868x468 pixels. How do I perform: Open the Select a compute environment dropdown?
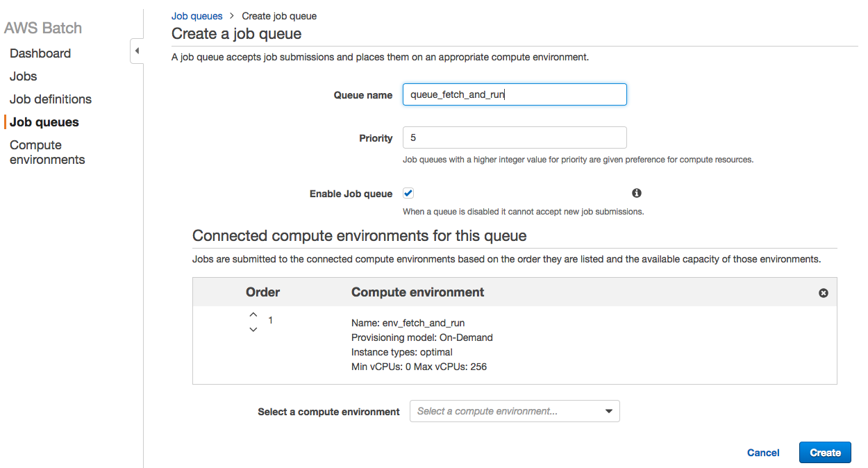(515, 411)
